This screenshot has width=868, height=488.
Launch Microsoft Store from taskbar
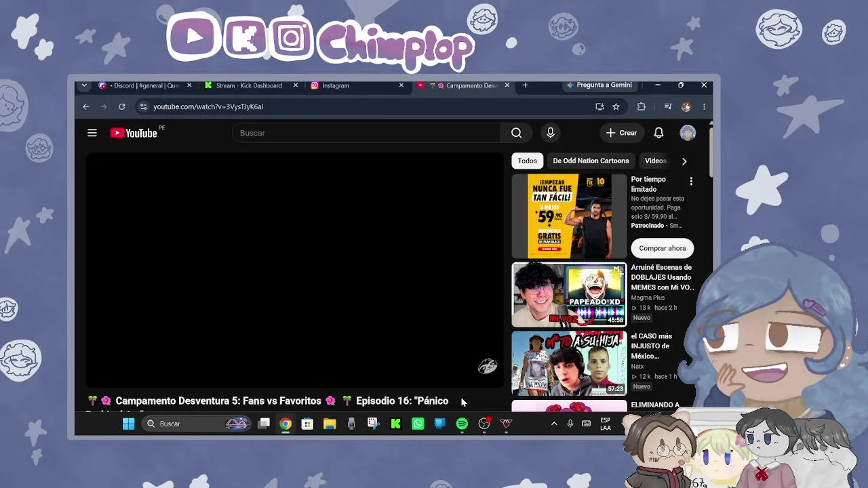click(307, 424)
